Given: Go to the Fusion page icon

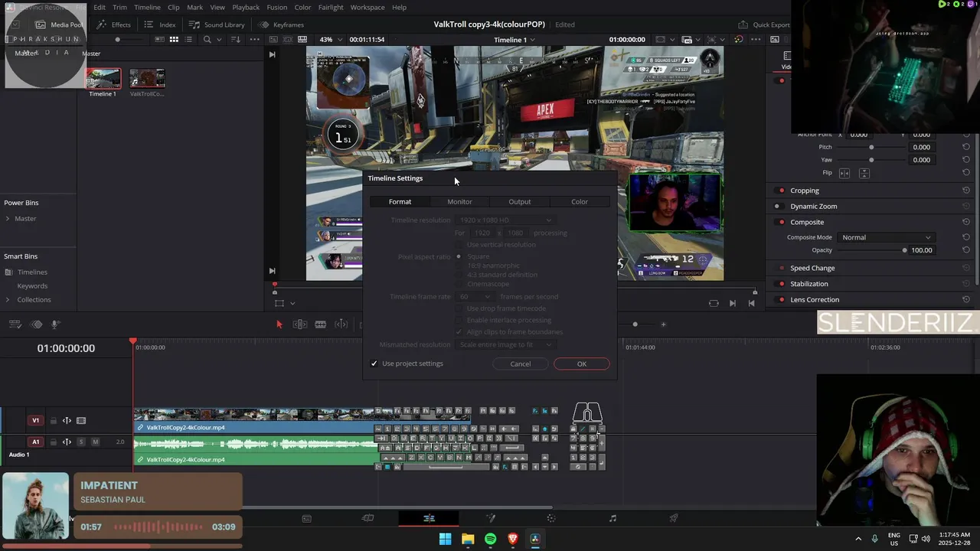Looking at the screenshot, I should (490, 518).
